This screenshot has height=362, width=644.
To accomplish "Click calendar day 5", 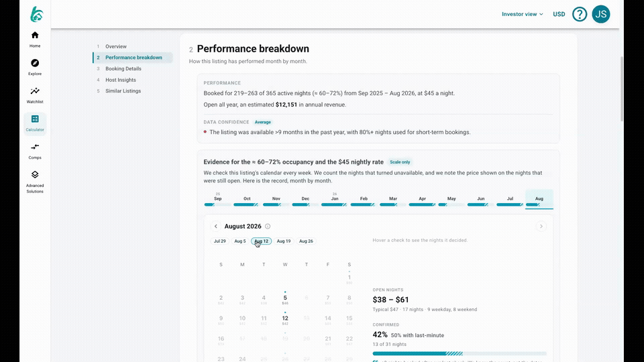I will point(285,299).
